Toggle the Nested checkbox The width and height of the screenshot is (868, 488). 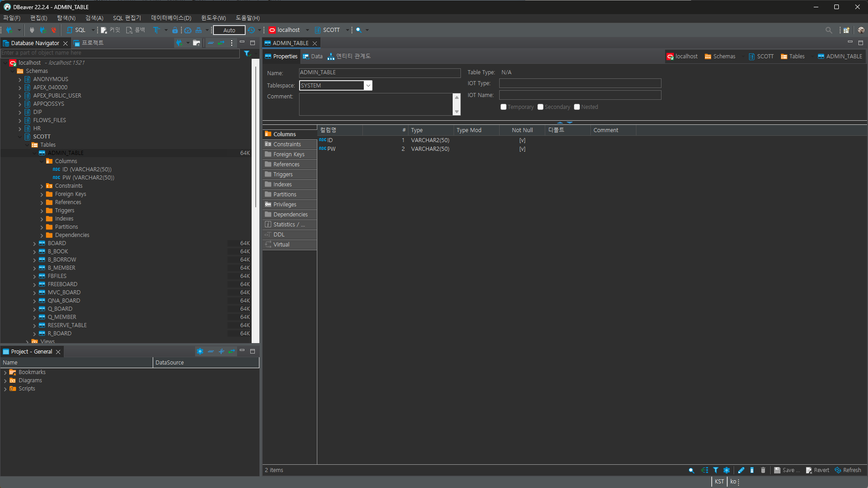click(x=577, y=107)
